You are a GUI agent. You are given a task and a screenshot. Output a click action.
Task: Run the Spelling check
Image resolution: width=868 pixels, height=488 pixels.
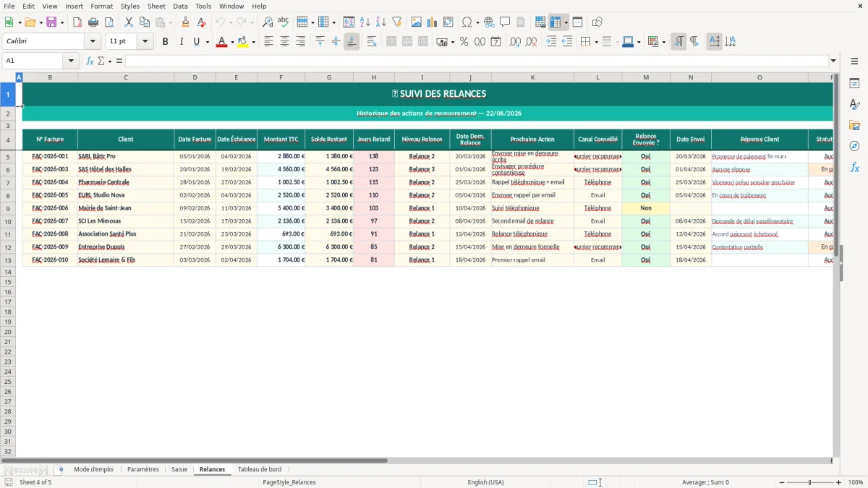pyautogui.click(x=283, y=22)
